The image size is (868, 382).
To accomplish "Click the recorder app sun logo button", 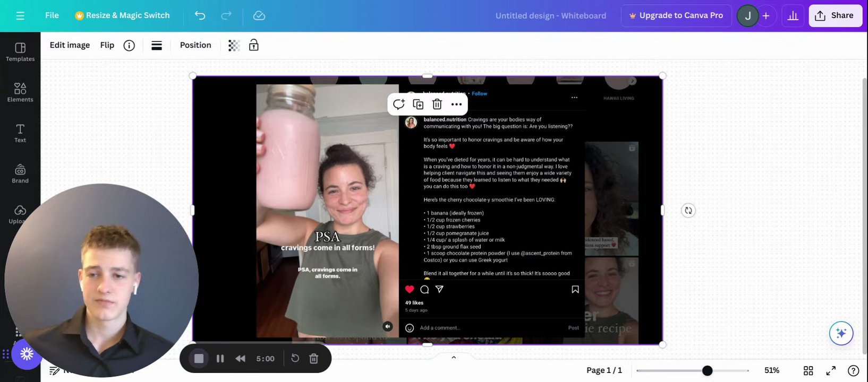I will pos(27,354).
